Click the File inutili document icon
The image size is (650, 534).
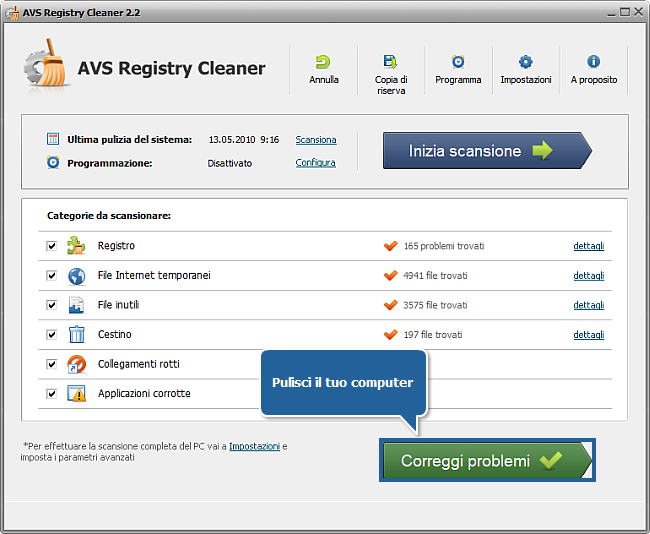[x=76, y=305]
